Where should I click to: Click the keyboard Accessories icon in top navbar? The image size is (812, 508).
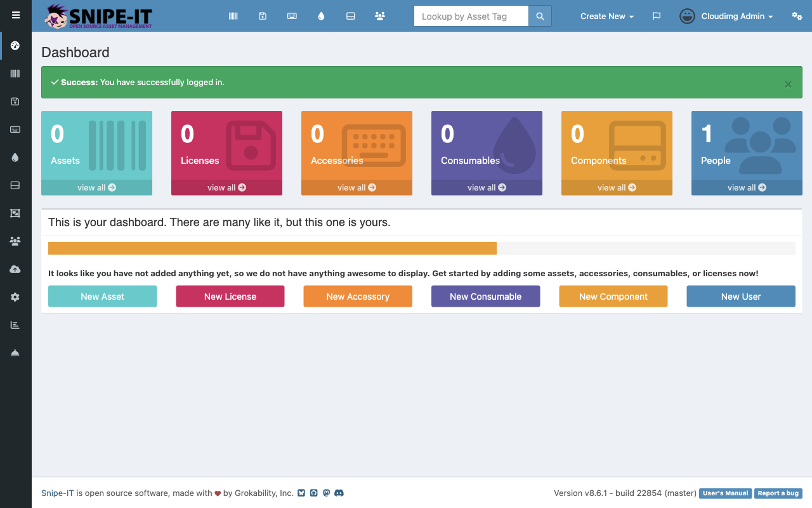292,16
